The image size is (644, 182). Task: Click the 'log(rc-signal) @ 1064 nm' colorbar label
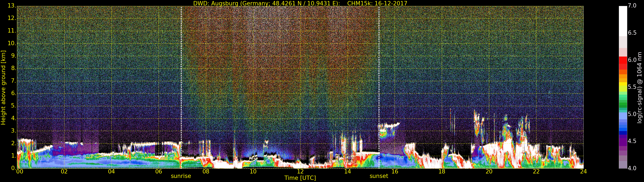point(639,88)
